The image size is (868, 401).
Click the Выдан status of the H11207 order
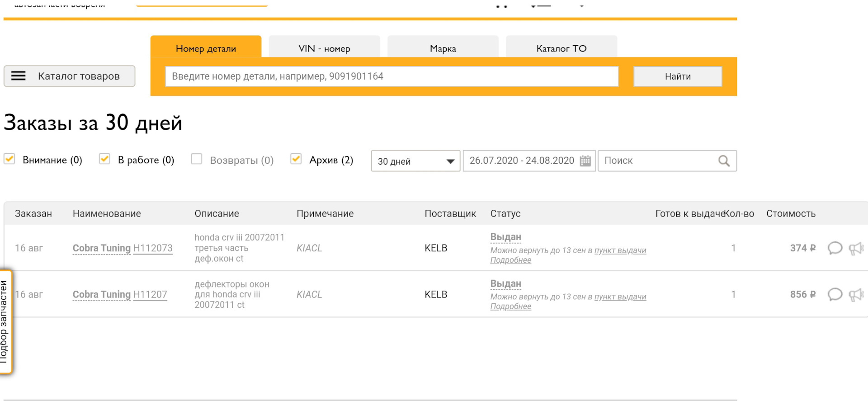pos(505,283)
